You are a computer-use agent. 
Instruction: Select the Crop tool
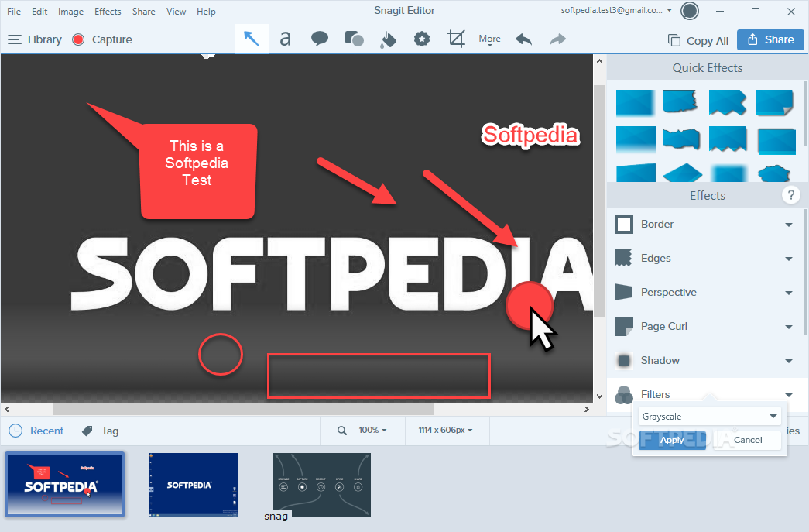coord(456,39)
